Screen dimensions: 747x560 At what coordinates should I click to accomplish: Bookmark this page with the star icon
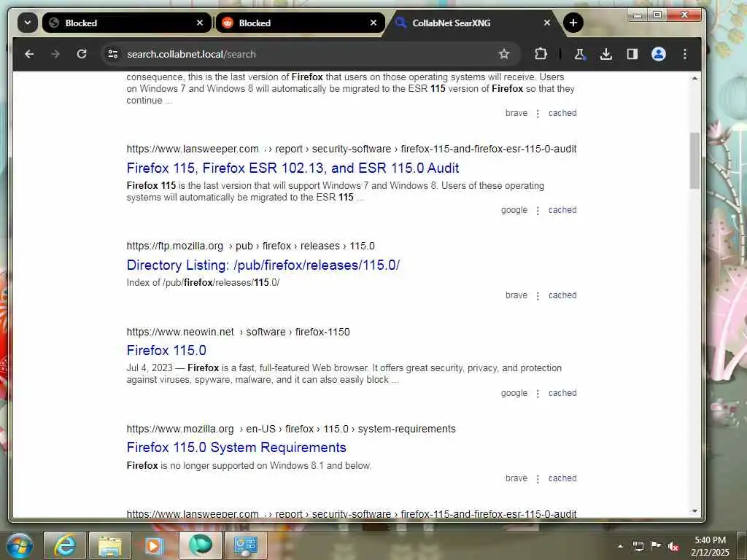click(504, 54)
